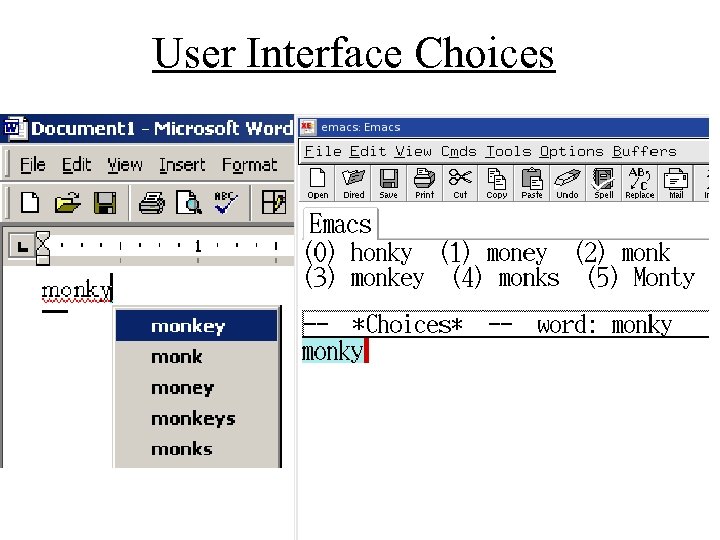720x540 pixels.
Task: Click '(0) honky' choice in Emacs
Action: point(359,253)
